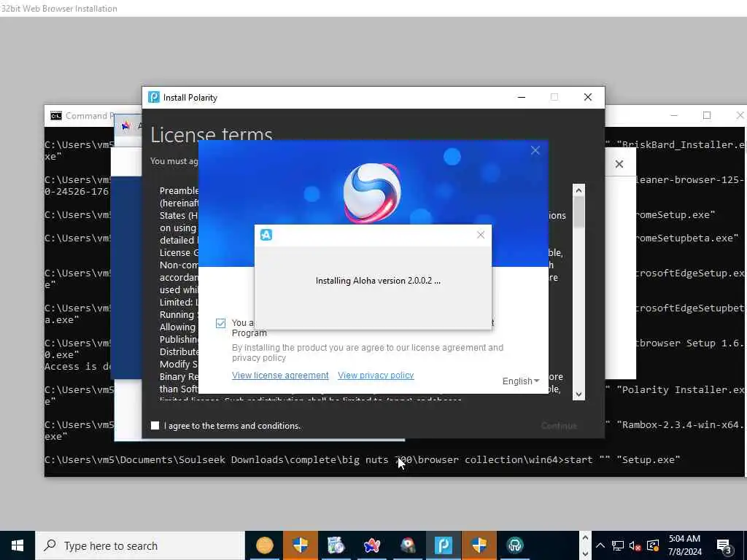Viewport: 747px width, 560px height.
Task: Click the small icon in the window behind Polarity
Action: [125, 125]
